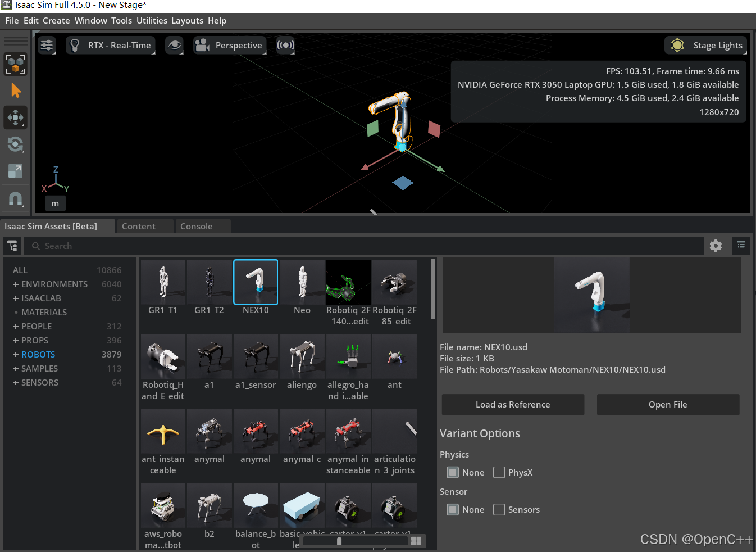756x552 pixels.
Task: Select the arrow Select tool
Action: pos(15,91)
